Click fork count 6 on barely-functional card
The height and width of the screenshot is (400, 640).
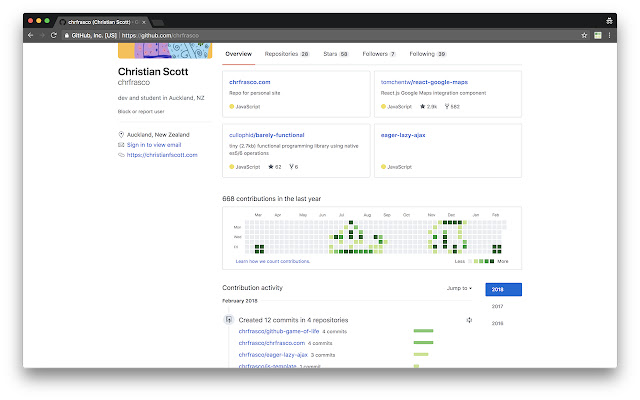pos(294,167)
